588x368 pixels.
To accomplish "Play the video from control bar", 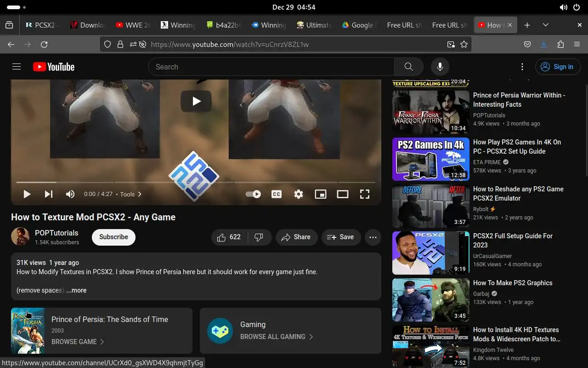I will coord(27,194).
